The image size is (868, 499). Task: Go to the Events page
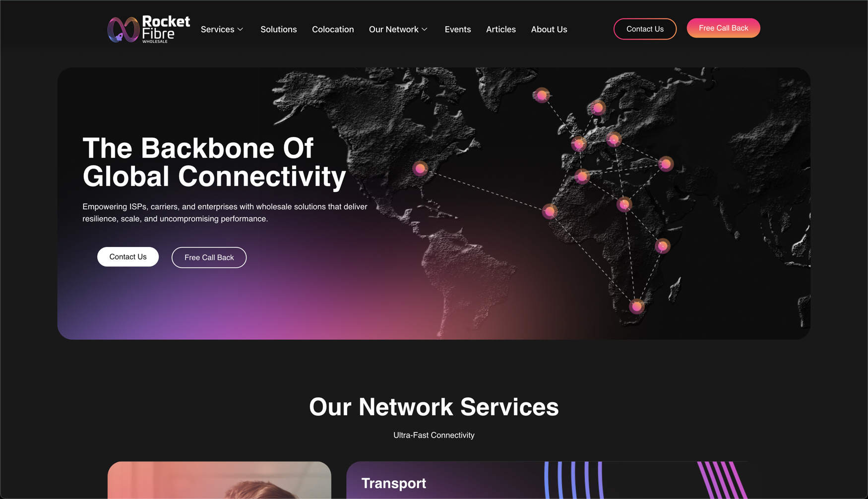point(458,29)
